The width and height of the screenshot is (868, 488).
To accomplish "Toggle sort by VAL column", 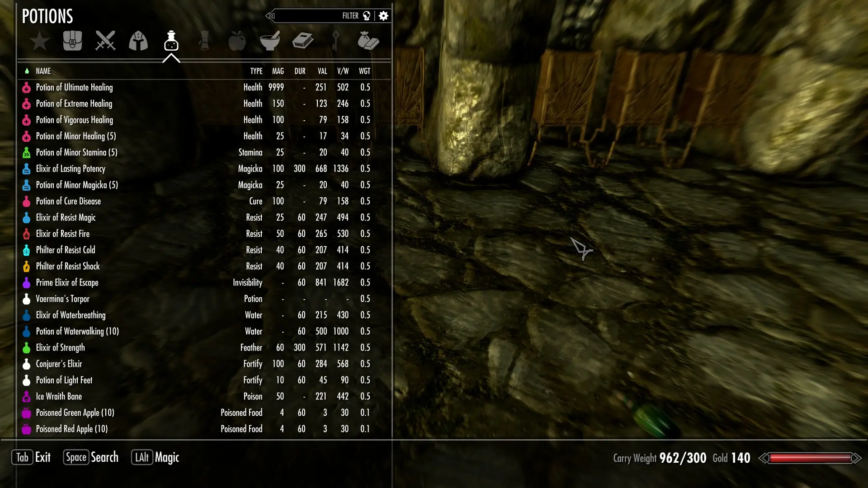I will pos(322,71).
